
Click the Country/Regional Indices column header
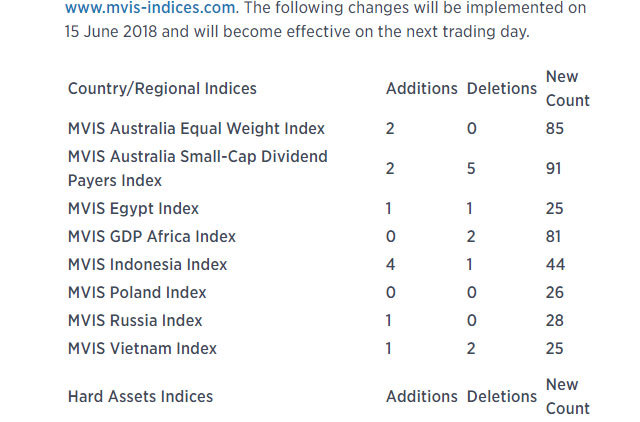tap(162, 89)
